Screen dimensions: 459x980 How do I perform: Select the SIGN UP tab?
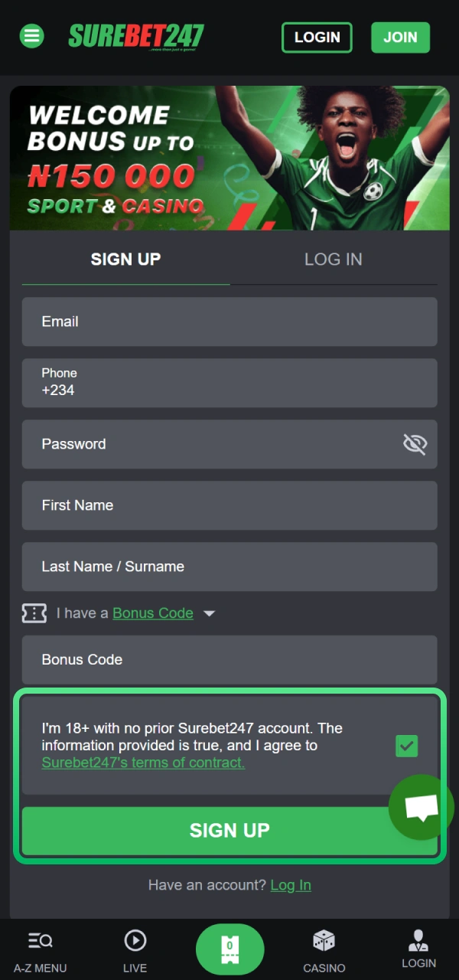coord(125,259)
